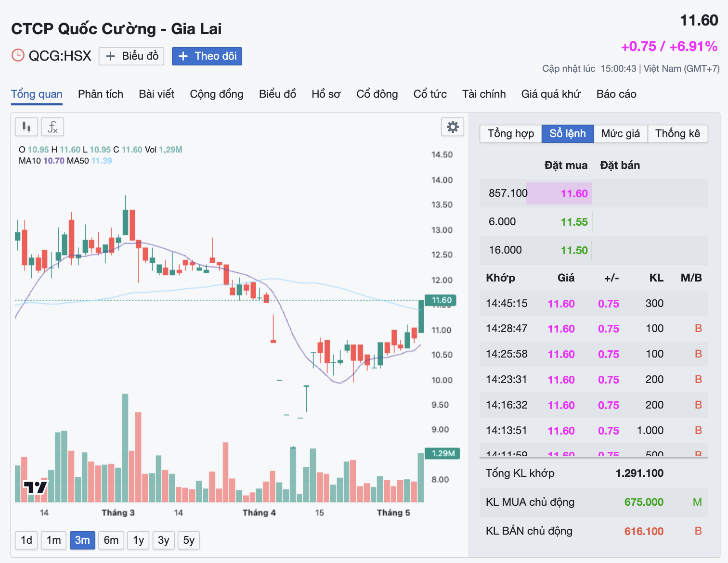This screenshot has width=728, height=563.
Task: Switch to the Phân tích tab
Action: 101,94
